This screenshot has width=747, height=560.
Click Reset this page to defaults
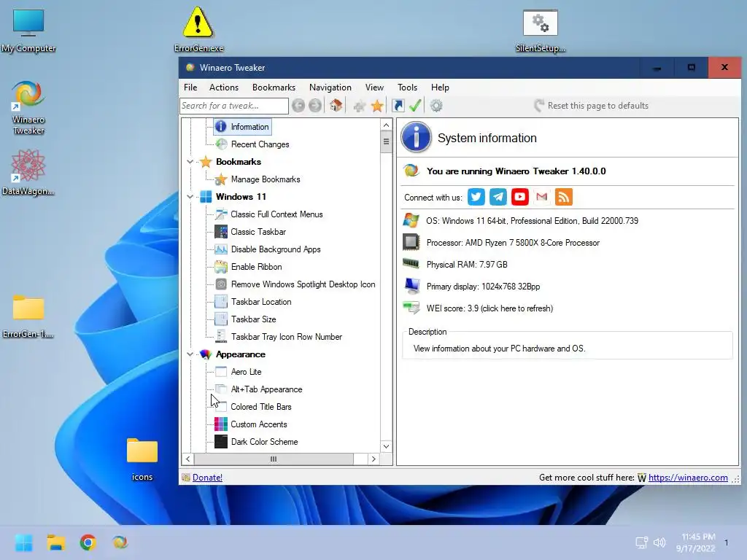click(591, 106)
